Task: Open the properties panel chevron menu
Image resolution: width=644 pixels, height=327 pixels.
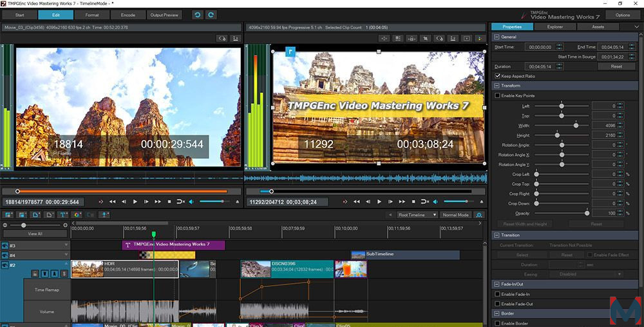Action: pos(636,26)
